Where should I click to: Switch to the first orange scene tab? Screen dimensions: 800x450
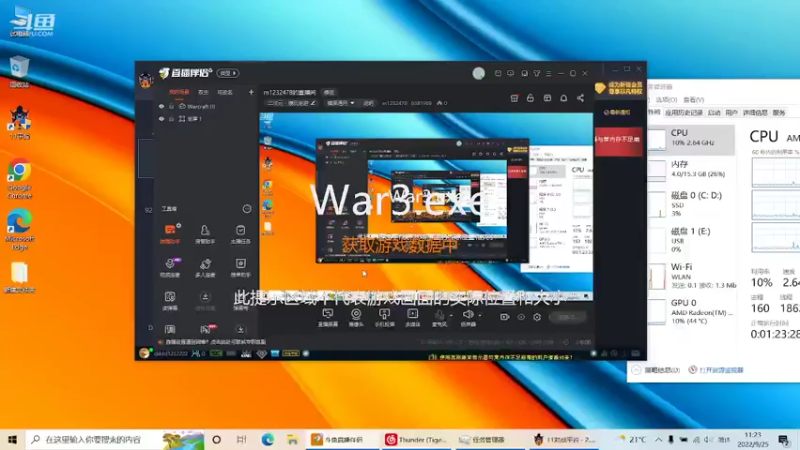pos(179,92)
